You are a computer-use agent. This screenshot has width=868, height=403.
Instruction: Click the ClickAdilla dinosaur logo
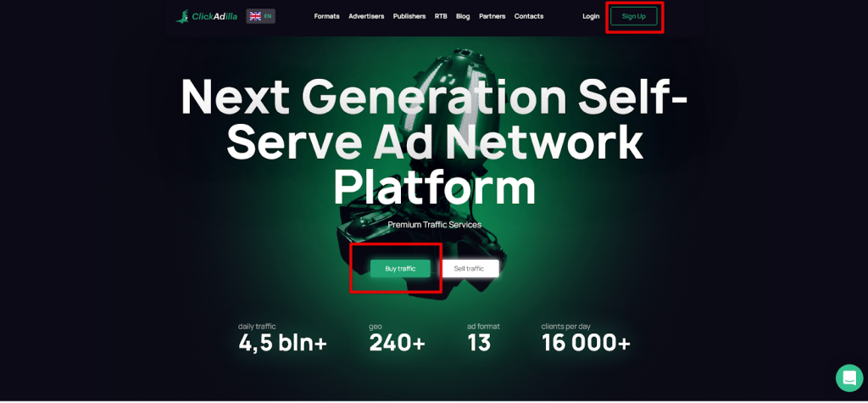tap(207, 16)
